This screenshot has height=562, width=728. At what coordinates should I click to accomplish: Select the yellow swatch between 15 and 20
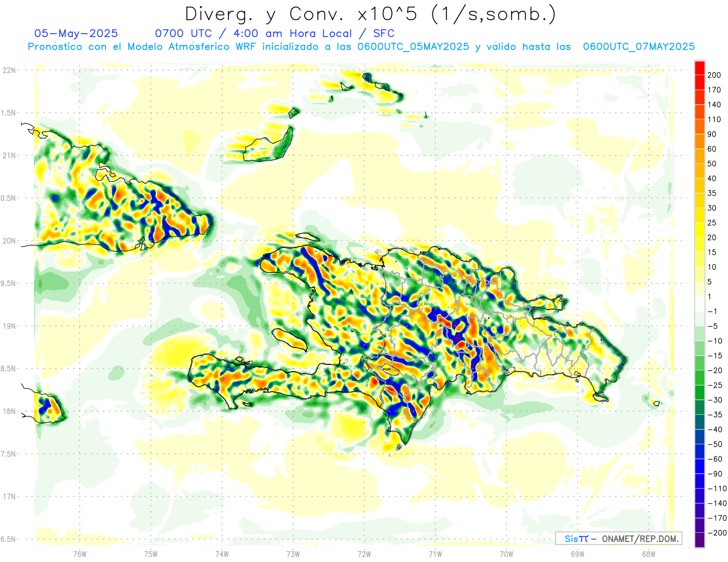click(x=699, y=245)
